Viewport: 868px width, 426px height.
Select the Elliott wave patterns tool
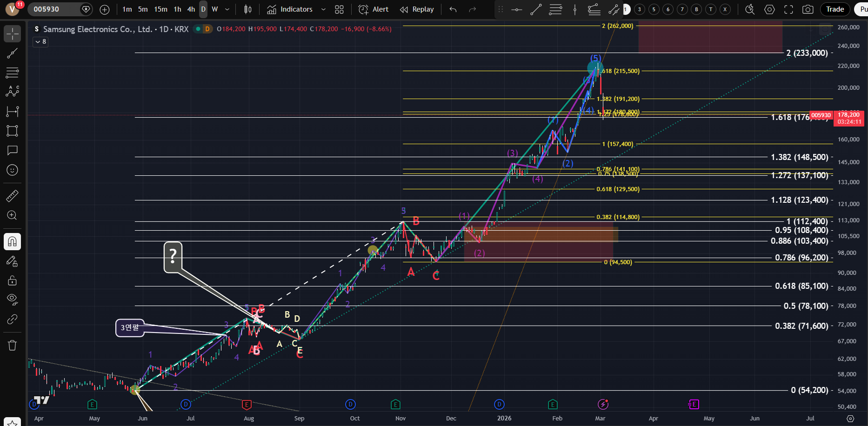(x=12, y=91)
